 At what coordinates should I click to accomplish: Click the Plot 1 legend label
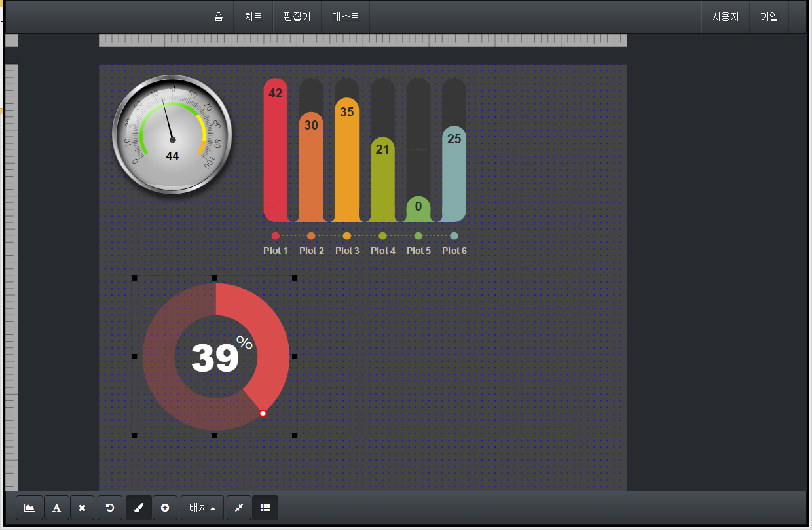276,251
